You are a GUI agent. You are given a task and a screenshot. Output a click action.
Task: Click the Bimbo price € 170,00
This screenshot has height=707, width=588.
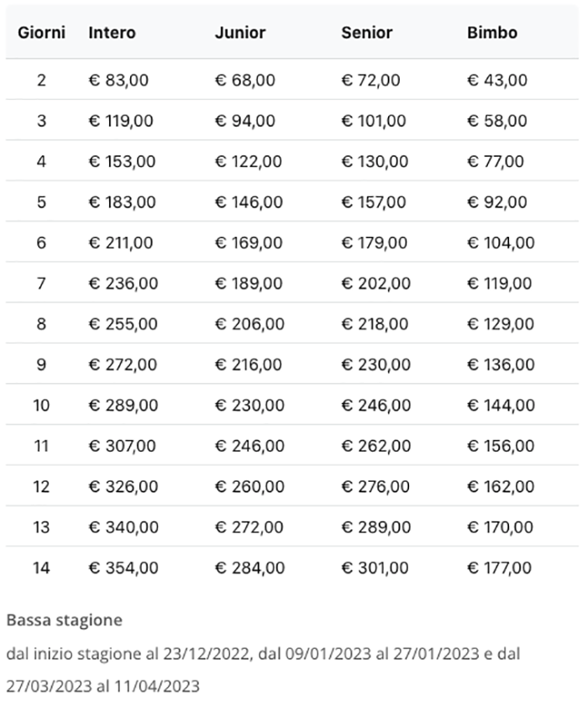coord(499,527)
